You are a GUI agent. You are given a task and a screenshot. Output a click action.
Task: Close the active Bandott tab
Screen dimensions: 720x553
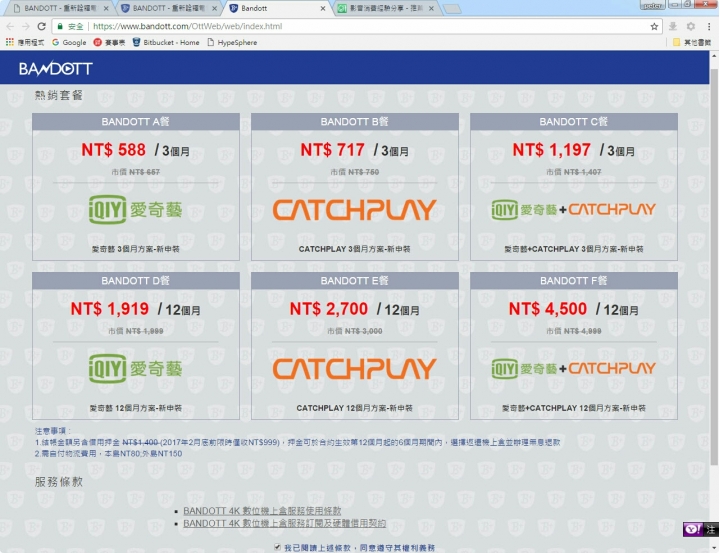[323, 8]
